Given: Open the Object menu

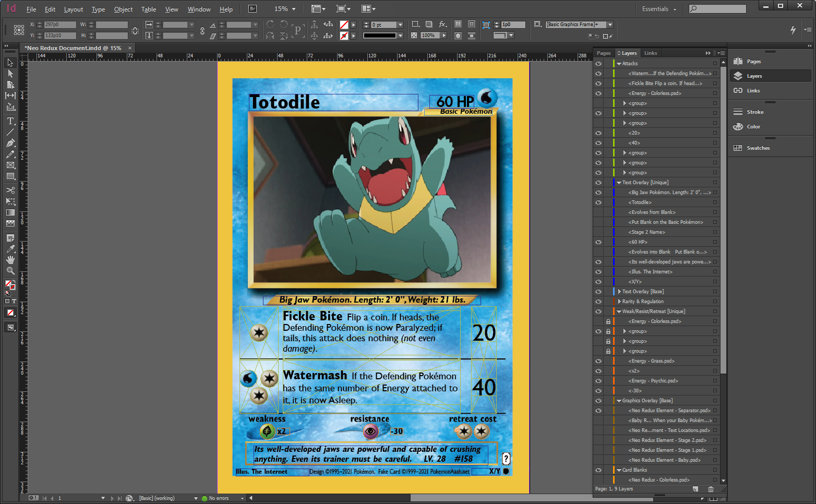Looking at the screenshot, I should 123,9.
